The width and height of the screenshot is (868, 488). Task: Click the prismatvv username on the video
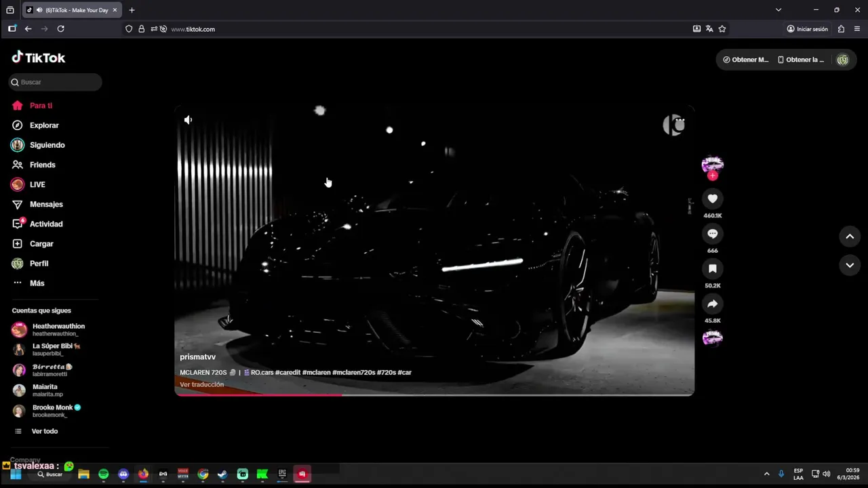pos(197,357)
